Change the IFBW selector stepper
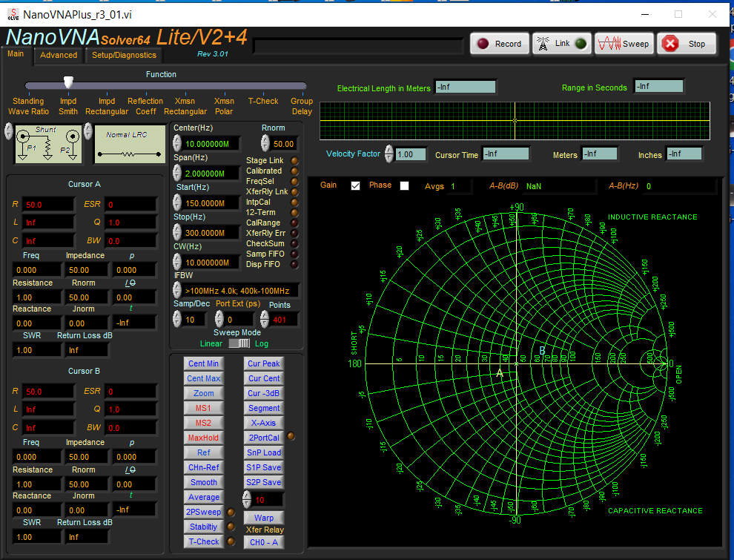This screenshot has height=560, width=734. 177,290
